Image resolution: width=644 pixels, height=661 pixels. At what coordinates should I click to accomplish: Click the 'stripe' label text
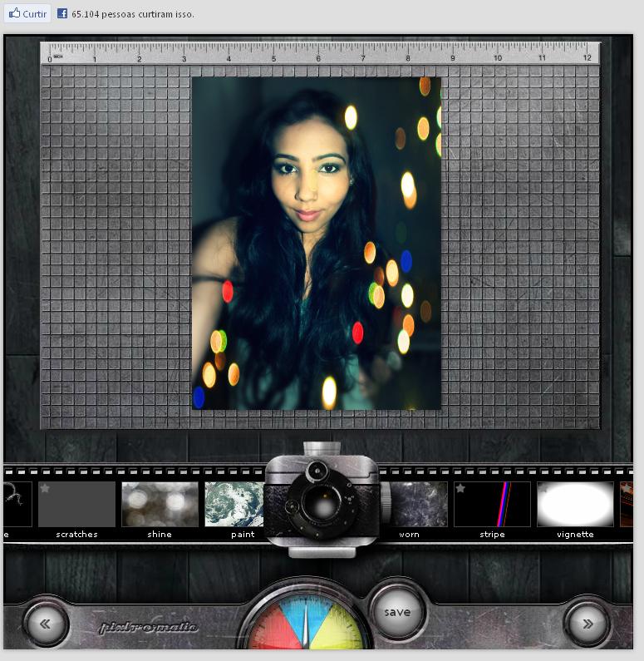tap(492, 535)
